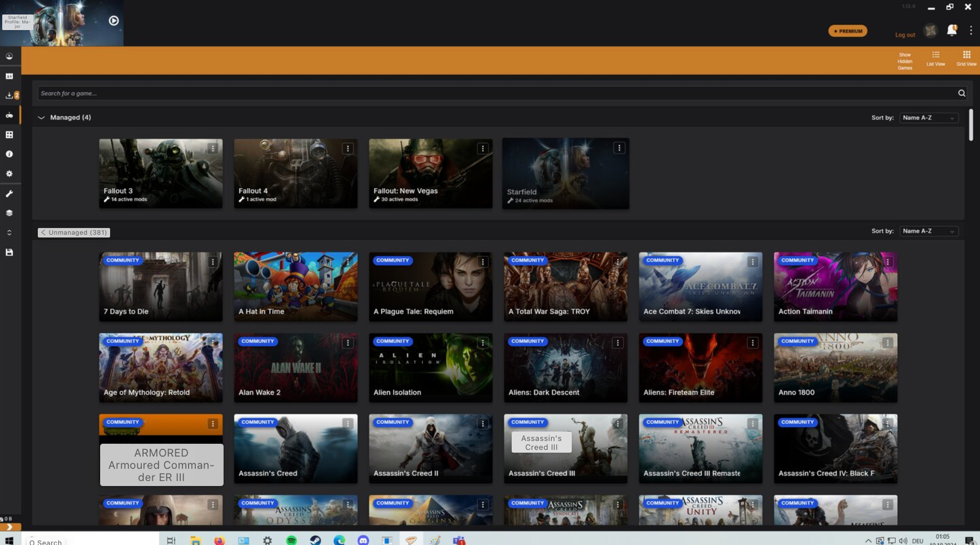Open Steam from the taskbar
This screenshot has width=980, height=545.
[x=315, y=540]
